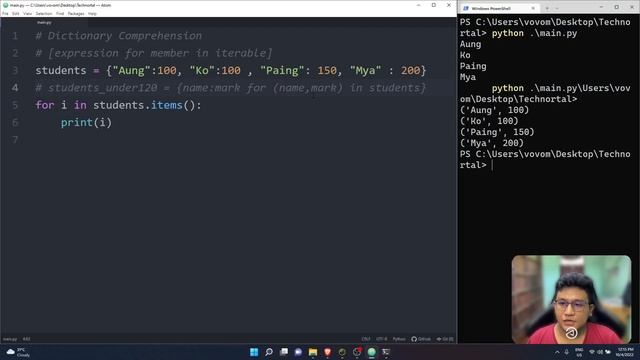The width and height of the screenshot is (640, 360).
Task: Open the Edit menu in Atom
Action: (x=16, y=13)
